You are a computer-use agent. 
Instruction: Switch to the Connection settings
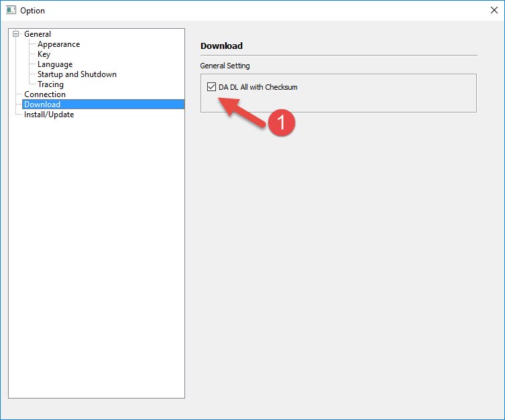pyautogui.click(x=44, y=94)
